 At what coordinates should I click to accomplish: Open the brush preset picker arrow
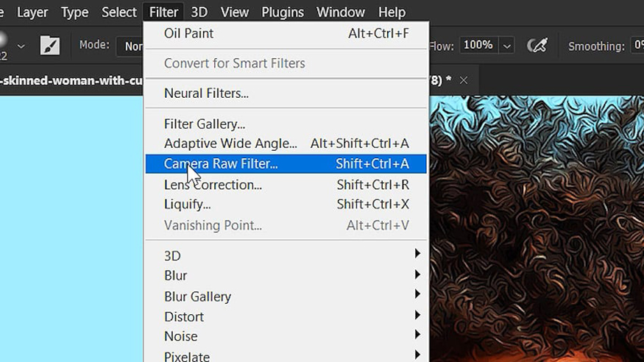(21, 46)
